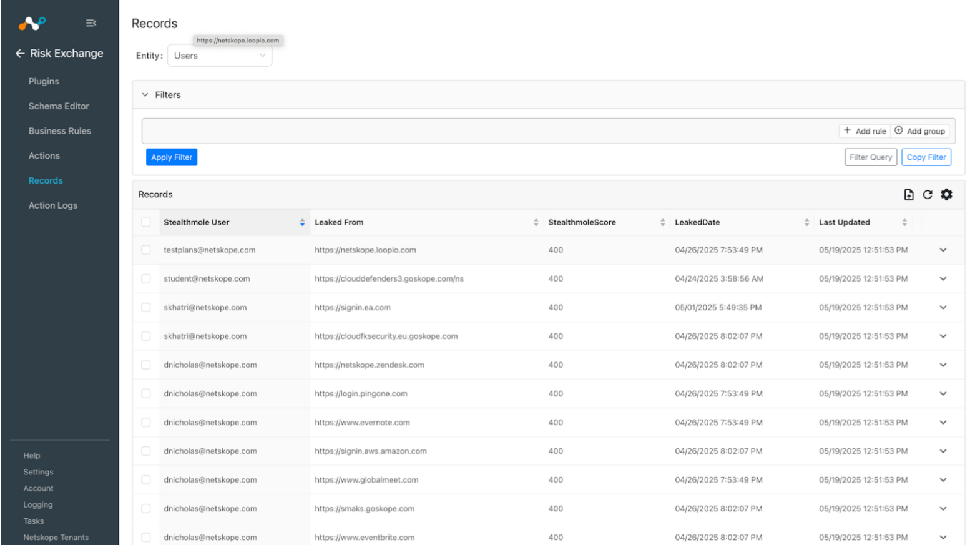Refresh the Records table

point(928,195)
